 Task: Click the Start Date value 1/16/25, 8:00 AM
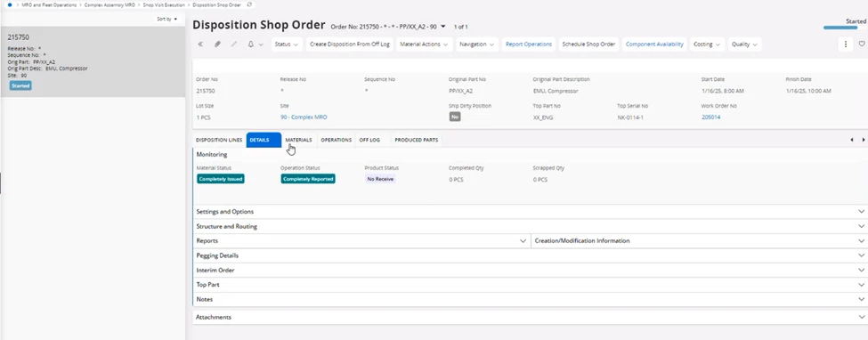click(x=722, y=91)
